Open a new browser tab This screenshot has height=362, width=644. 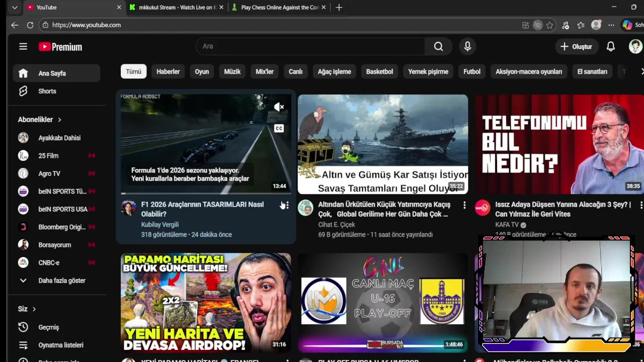339,8
